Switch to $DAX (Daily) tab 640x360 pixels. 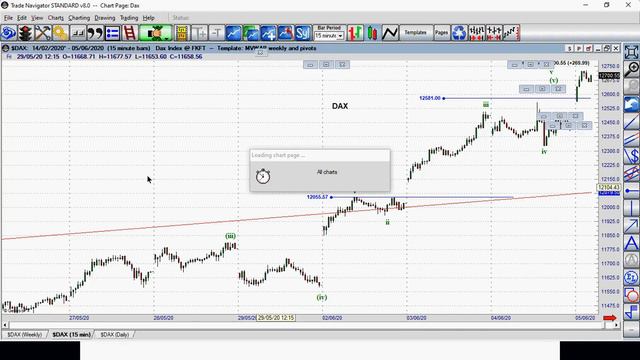115,334
